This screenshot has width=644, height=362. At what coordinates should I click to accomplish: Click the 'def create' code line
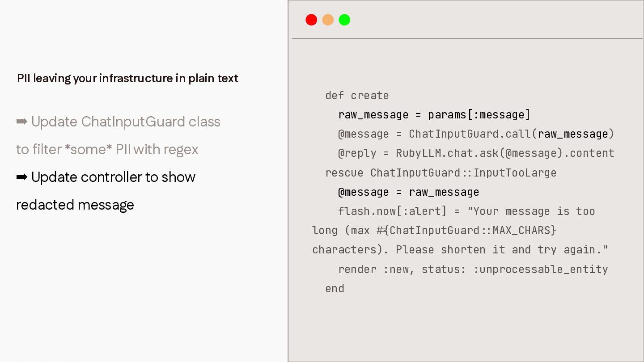point(357,96)
